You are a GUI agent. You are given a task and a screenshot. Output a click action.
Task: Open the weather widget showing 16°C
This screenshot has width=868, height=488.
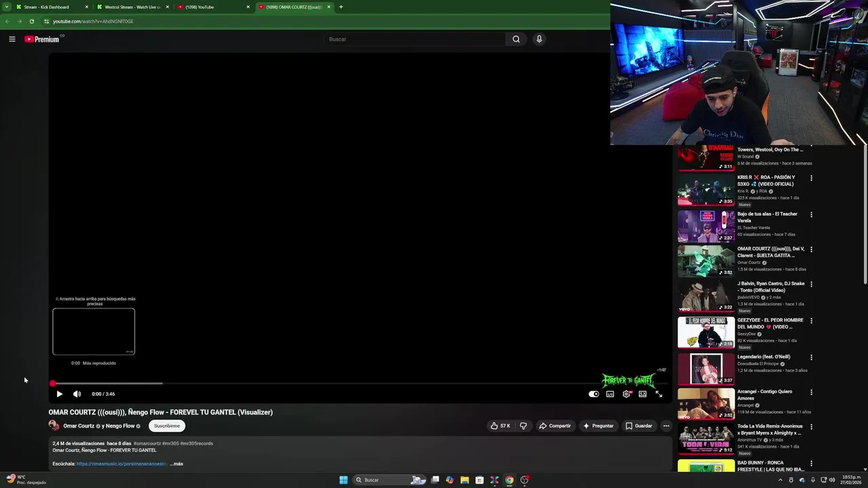(x=26, y=480)
